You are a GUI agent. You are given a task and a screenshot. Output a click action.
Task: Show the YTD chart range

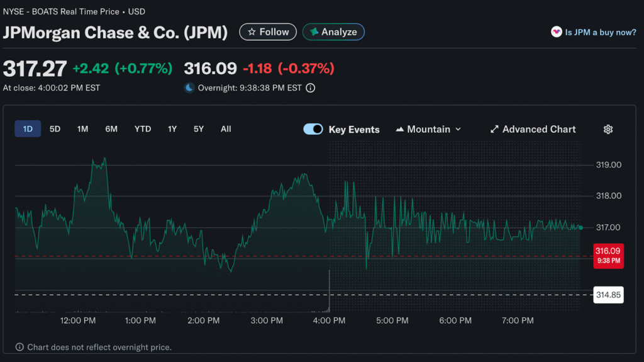(x=143, y=129)
